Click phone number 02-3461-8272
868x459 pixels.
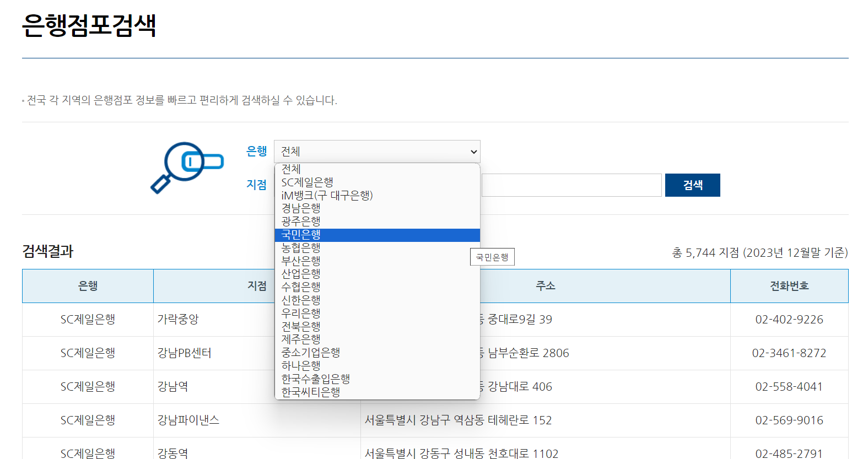click(x=789, y=353)
